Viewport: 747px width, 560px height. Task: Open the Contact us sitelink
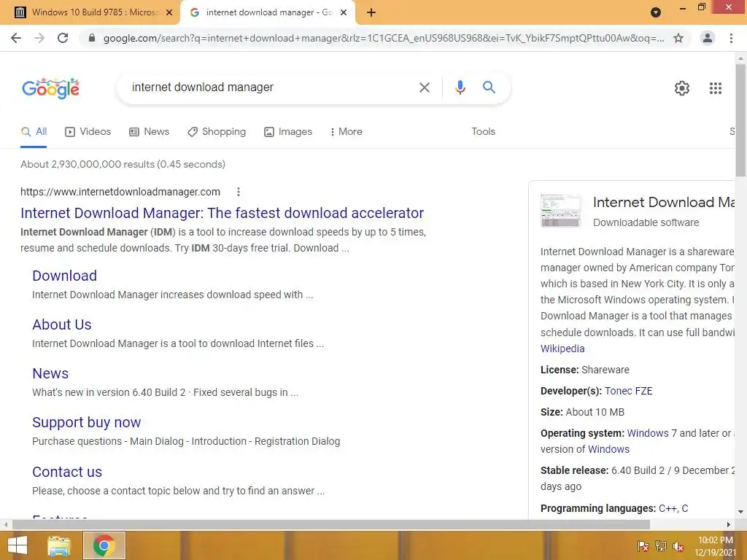click(67, 472)
